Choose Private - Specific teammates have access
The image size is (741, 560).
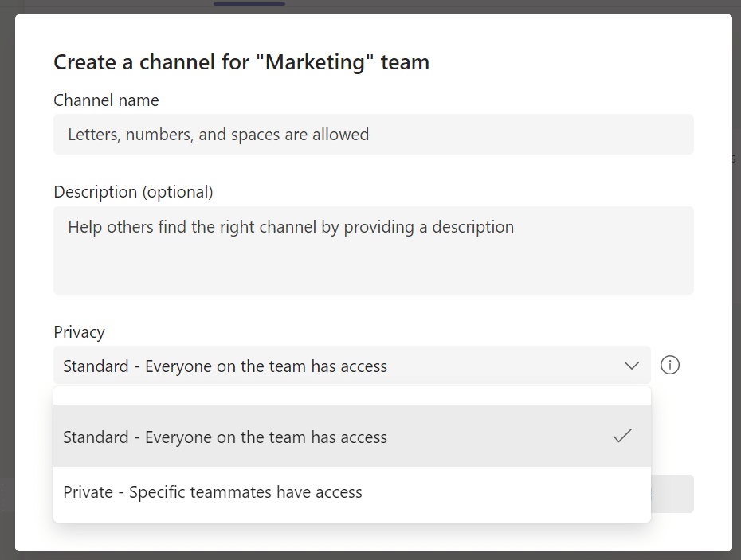[352, 492]
